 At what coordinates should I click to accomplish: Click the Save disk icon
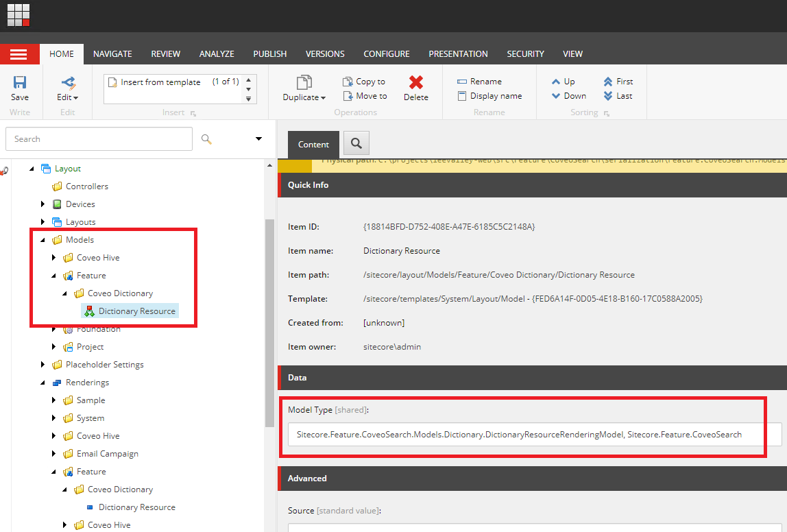click(x=20, y=82)
